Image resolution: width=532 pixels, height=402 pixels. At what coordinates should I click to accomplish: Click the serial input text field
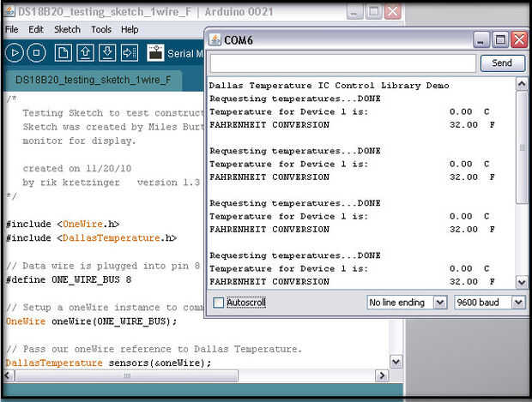click(x=342, y=63)
